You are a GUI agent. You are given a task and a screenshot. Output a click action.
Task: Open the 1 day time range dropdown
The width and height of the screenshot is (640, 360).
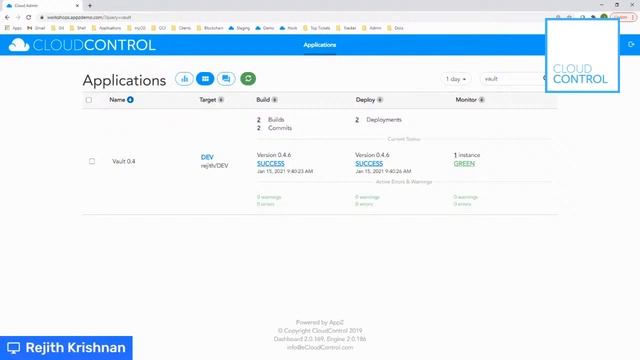pyautogui.click(x=456, y=79)
